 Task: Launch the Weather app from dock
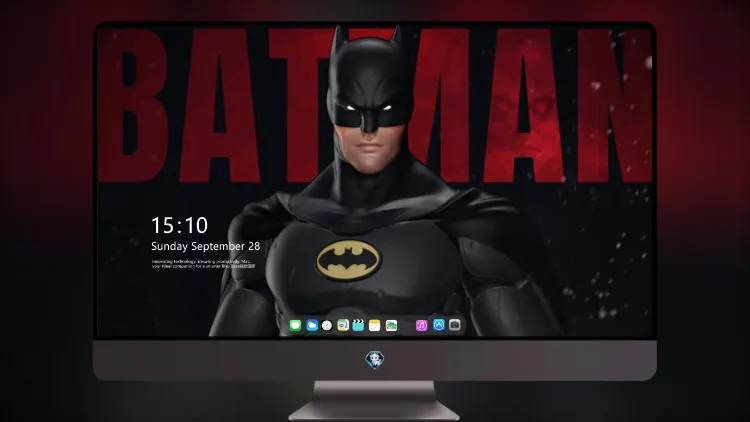click(x=312, y=326)
